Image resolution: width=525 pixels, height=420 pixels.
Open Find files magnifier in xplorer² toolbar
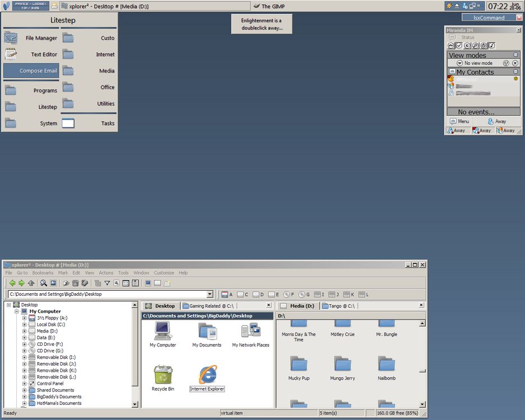pyautogui.click(x=44, y=284)
